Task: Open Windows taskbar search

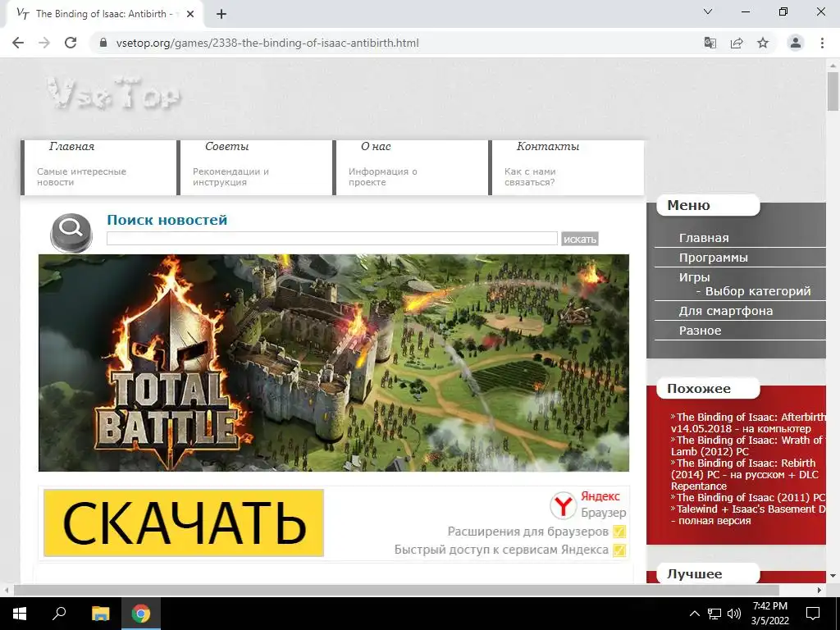Action: [59, 614]
